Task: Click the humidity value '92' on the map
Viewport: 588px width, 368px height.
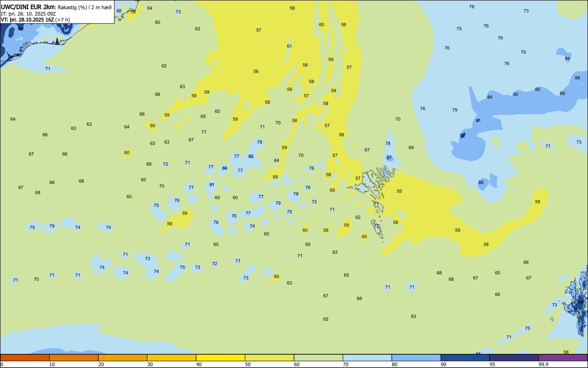Action: tap(463, 136)
